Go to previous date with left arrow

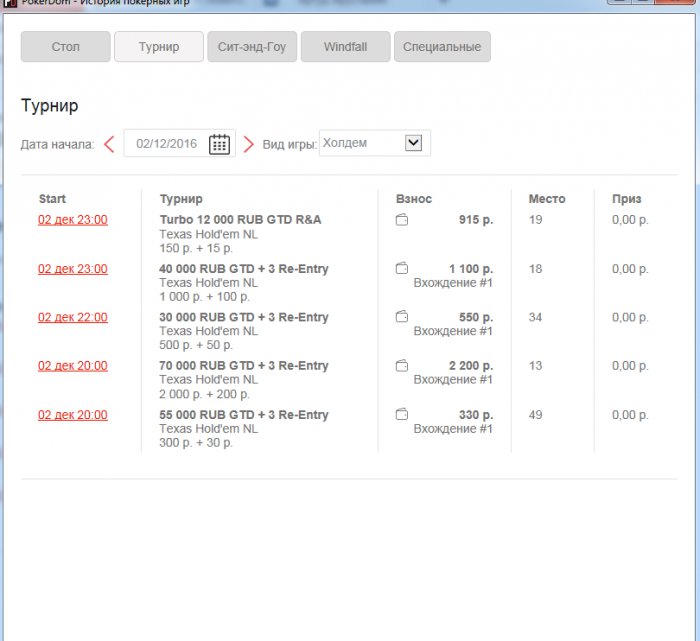[x=109, y=144]
